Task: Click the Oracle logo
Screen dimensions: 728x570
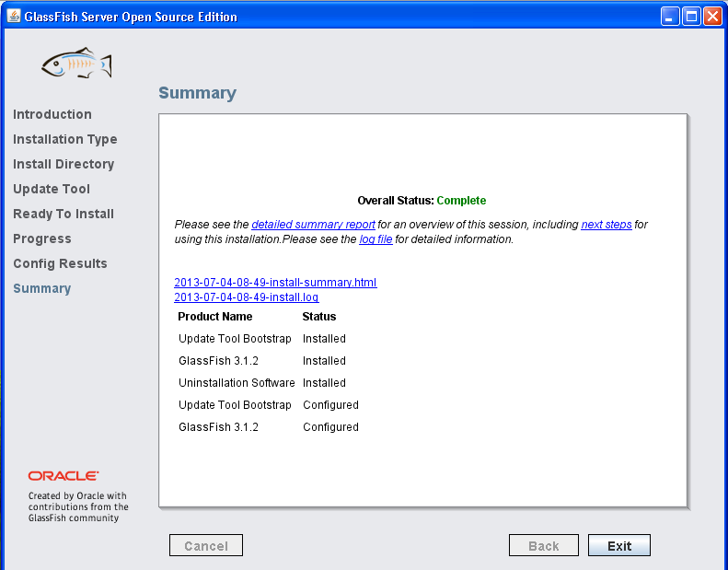Action: (x=64, y=476)
